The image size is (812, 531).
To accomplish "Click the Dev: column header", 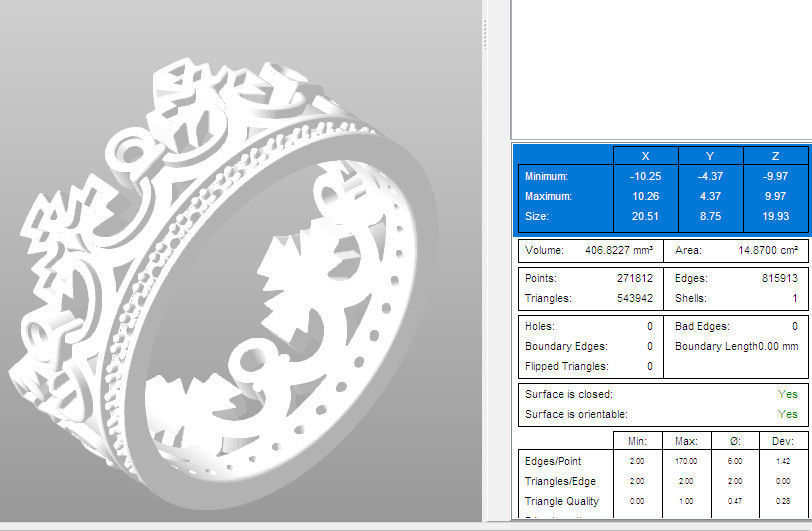I will [x=783, y=441].
